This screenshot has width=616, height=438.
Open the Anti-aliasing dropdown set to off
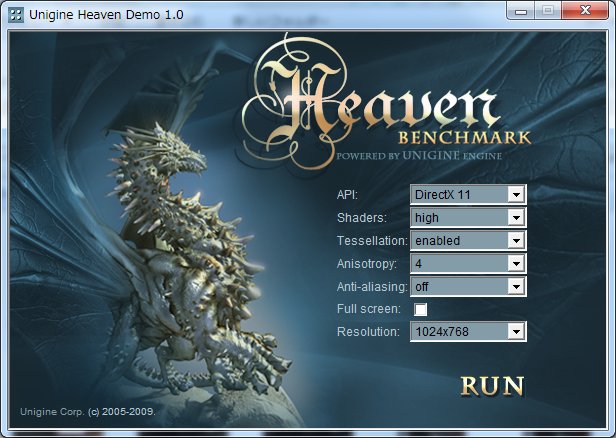(467, 286)
